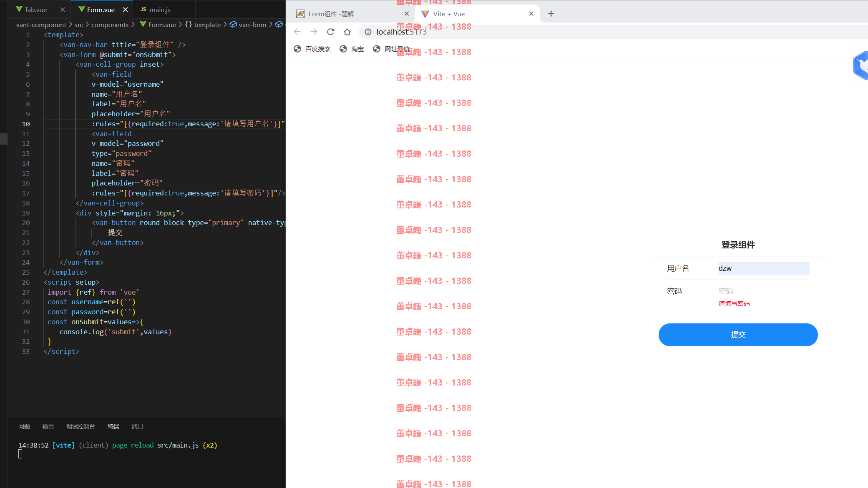Image resolution: width=868 pixels, height=488 pixels.
Task: Click the vant-component breadcrumb
Action: 41,25
